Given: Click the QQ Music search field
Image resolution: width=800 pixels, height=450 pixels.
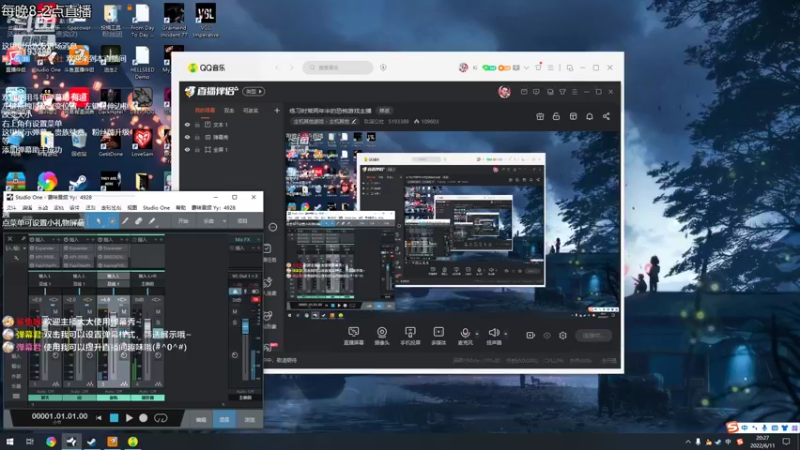Looking at the screenshot, I should (338, 67).
